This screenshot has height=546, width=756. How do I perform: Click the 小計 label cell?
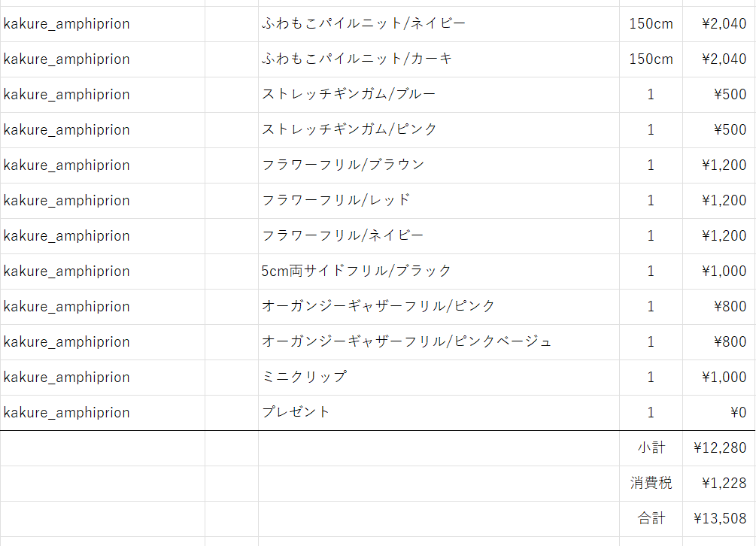pyautogui.click(x=651, y=448)
